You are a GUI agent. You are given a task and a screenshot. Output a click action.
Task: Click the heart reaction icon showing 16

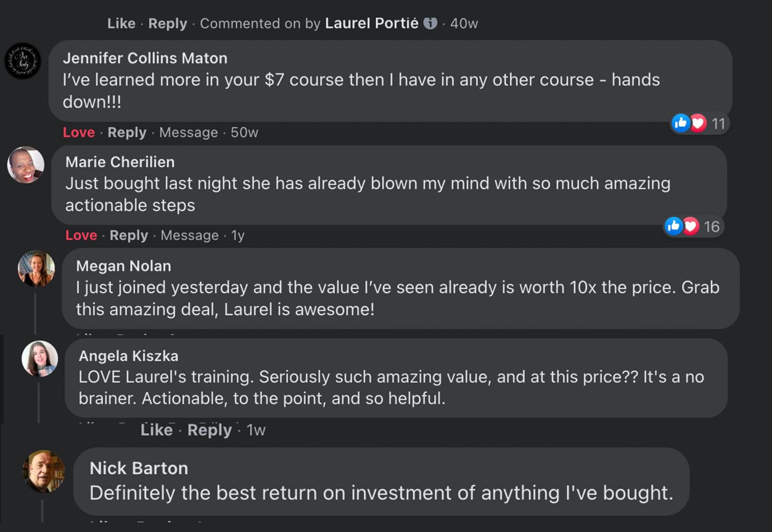click(x=691, y=226)
